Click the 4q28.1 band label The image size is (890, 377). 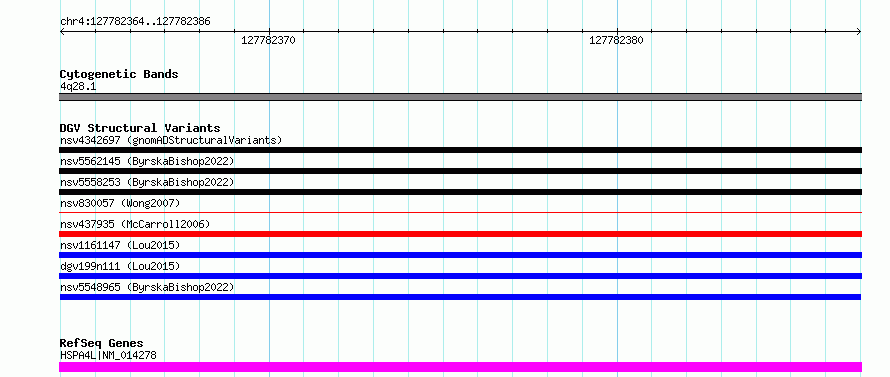[x=78, y=86]
